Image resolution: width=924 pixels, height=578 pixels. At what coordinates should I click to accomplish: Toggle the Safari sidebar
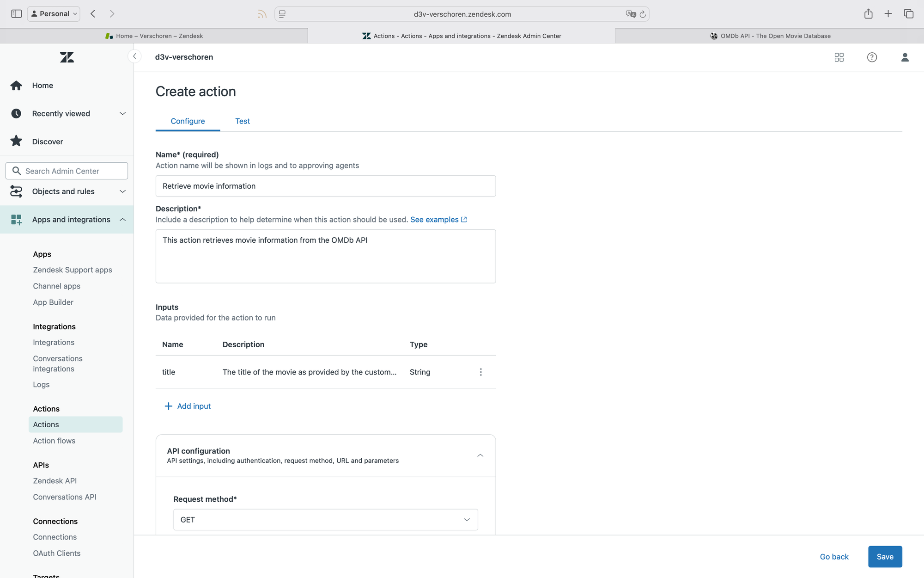click(17, 14)
